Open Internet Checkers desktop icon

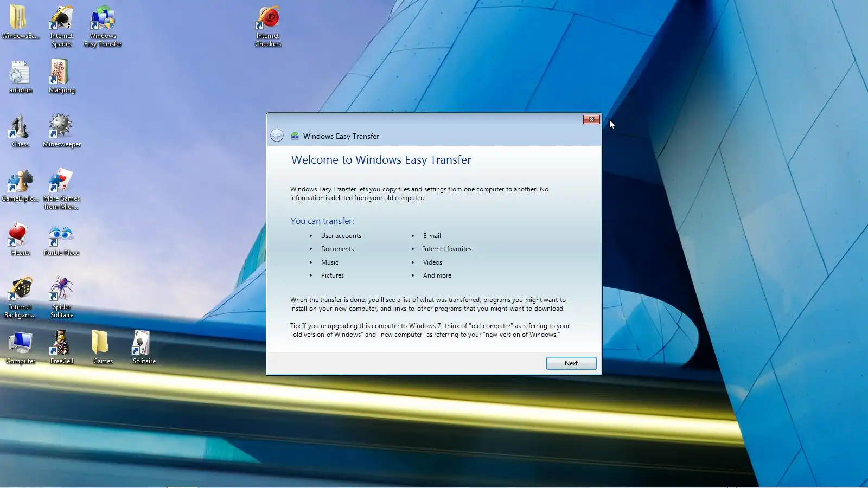coord(268,26)
